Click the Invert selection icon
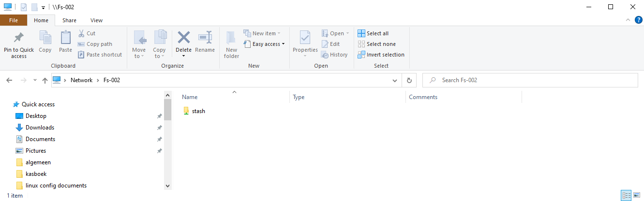Viewport: 644px width, 201px height. pyautogui.click(x=361, y=55)
